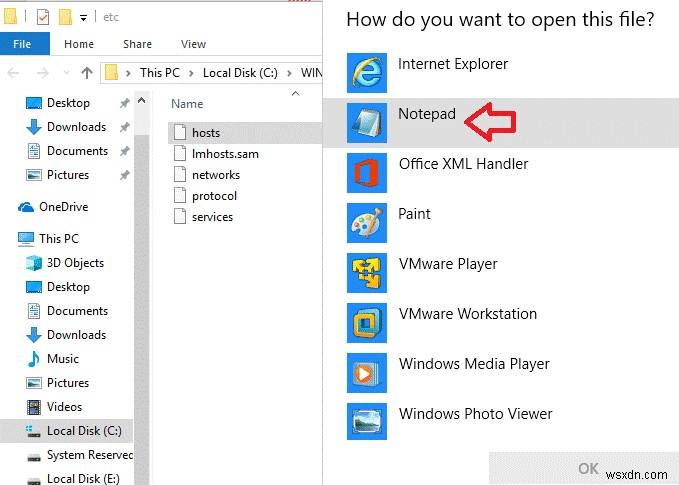
Task: Click the services file icon
Action: click(180, 217)
